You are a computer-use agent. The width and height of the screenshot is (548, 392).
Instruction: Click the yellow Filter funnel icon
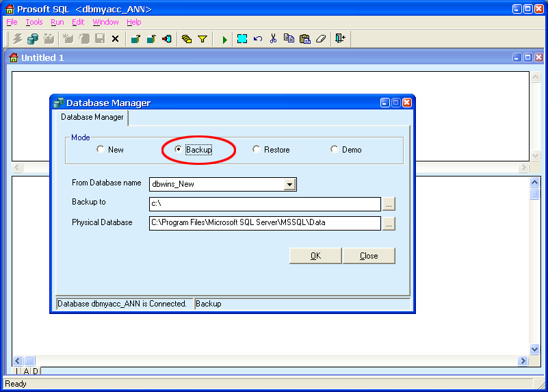point(203,39)
